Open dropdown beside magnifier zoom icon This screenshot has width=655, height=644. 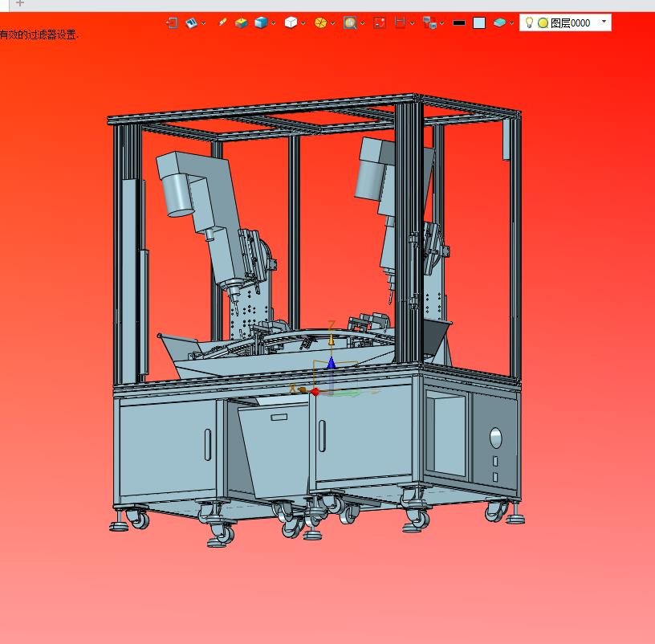click(x=362, y=23)
